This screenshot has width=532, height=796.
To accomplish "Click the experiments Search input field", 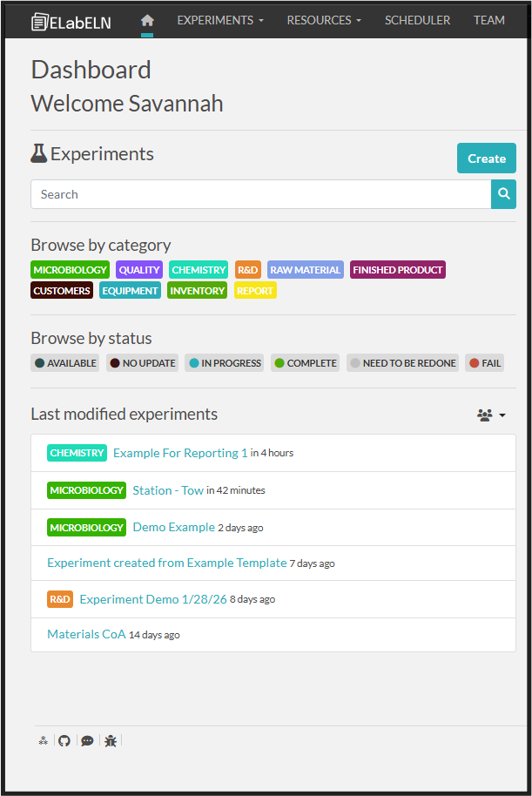I will [x=260, y=194].
